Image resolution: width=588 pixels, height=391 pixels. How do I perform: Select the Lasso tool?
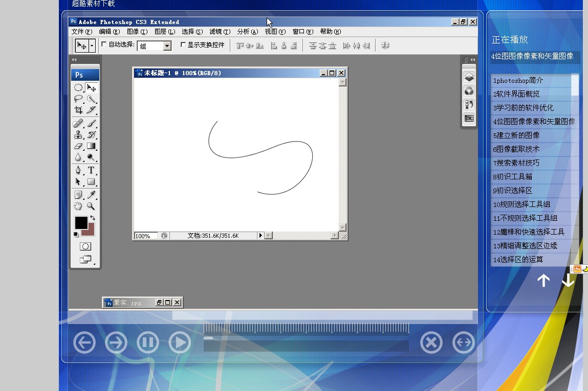[x=78, y=99]
